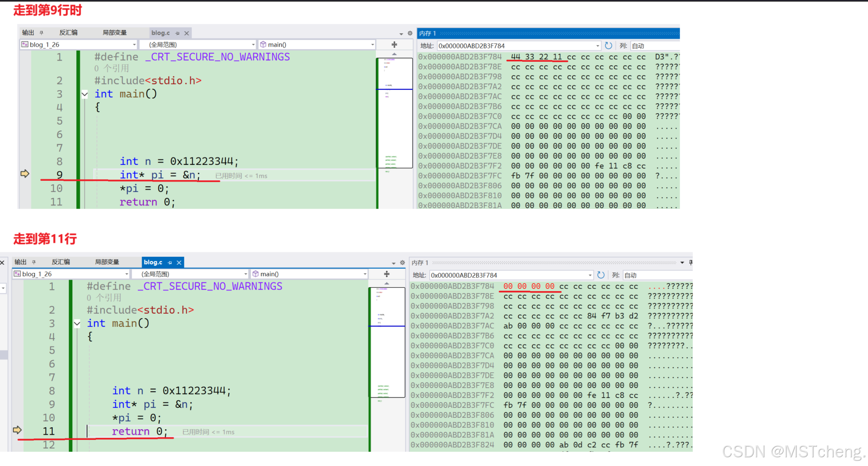Open (全局范围) scope dropdown in bottom editor
This screenshot has width=868, height=466.
coord(245,274)
